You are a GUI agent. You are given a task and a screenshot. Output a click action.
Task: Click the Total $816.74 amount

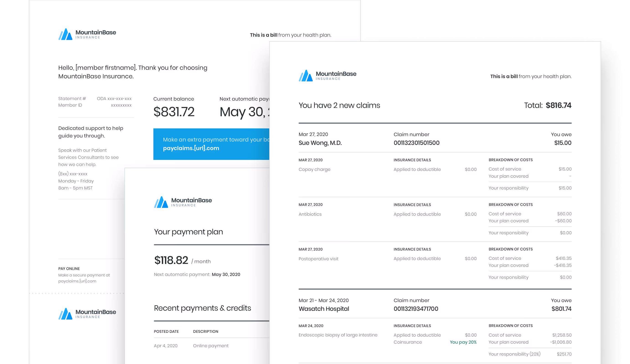(x=559, y=105)
